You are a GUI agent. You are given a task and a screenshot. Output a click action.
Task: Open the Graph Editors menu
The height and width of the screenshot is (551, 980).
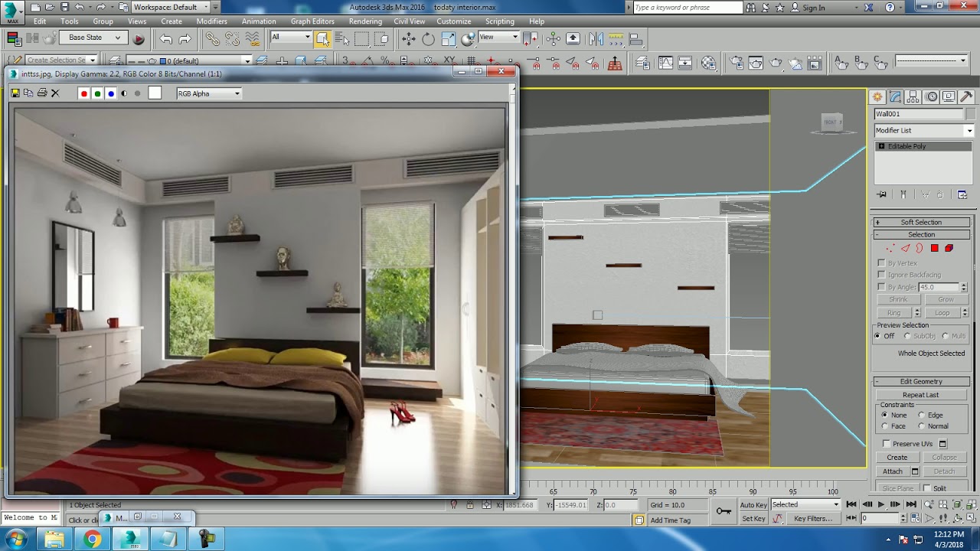312,21
